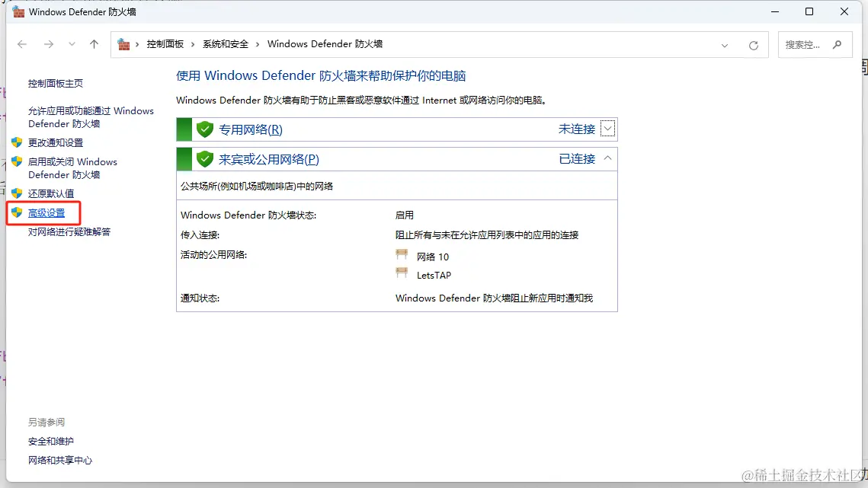The width and height of the screenshot is (868, 488).
Task: Click the 启用 firewall state value
Action: click(405, 215)
